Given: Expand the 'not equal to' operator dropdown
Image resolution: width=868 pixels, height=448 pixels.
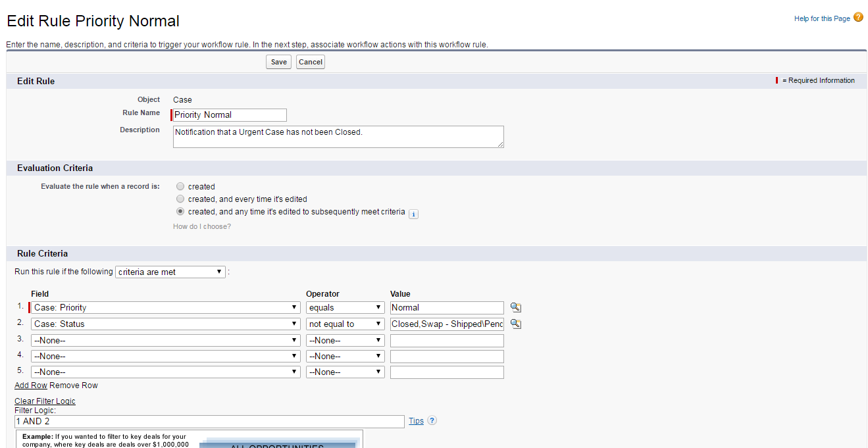Looking at the screenshot, I should 345,324.
